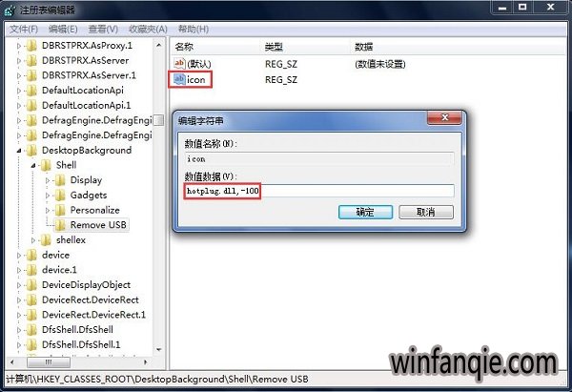Click the shellex folder icon
Screen dimensions: 572x392
pyautogui.click(x=46, y=239)
